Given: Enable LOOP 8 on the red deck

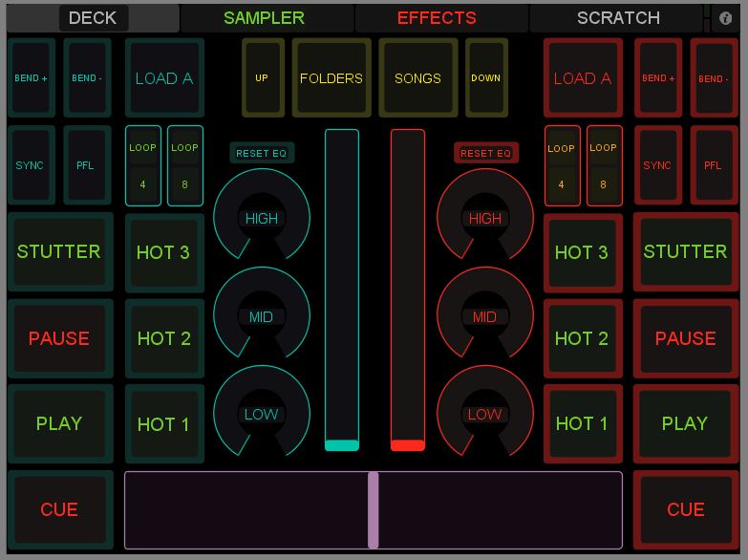Looking at the screenshot, I should pos(604,165).
